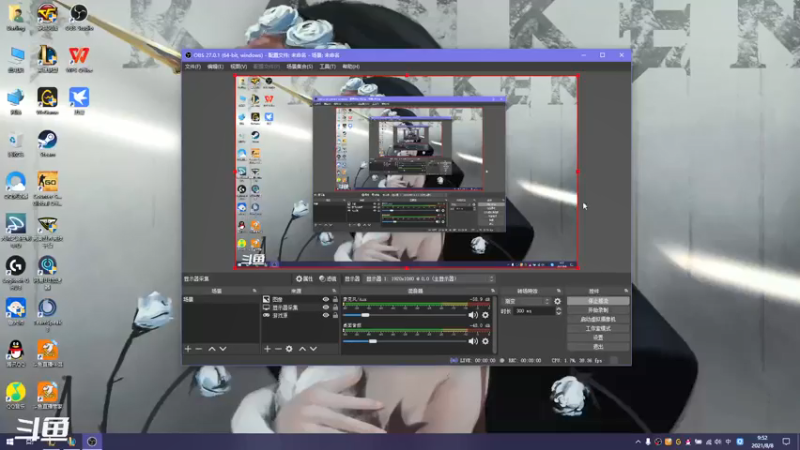
Task: Click the transition duration 300 ms field
Action: [x=533, y=311]
